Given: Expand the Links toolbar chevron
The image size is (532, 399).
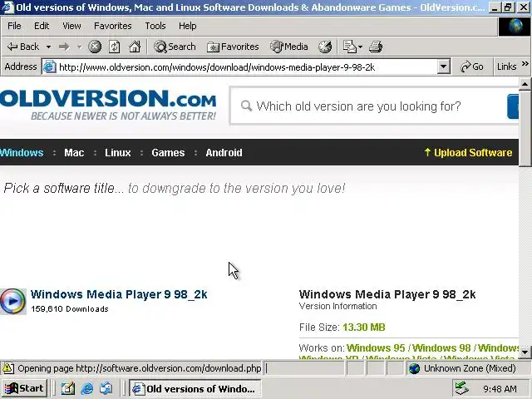Looking at the screenshot, I should (525, 64).
